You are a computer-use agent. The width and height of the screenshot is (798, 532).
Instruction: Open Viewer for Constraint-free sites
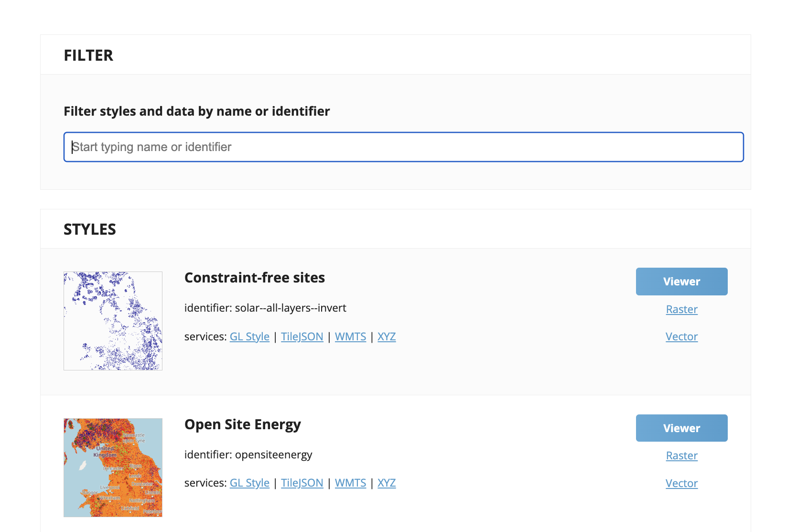tap(681, 282)
